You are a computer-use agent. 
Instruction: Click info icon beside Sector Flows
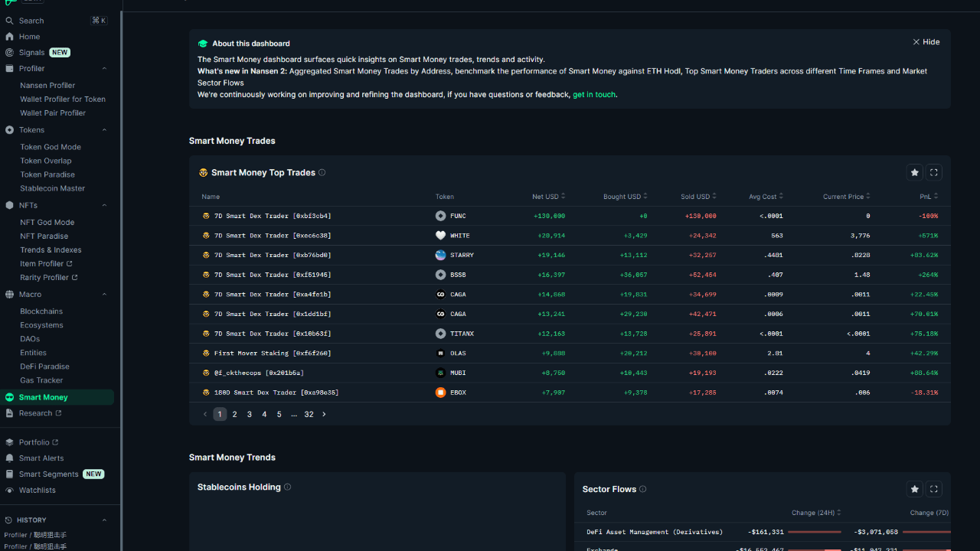(642, 489)
